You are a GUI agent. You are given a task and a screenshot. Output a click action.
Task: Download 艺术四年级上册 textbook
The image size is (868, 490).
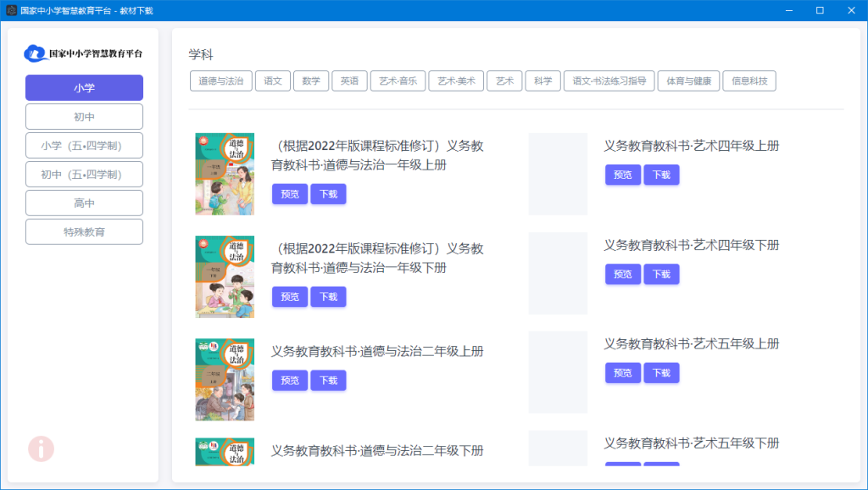pos(661,175)
